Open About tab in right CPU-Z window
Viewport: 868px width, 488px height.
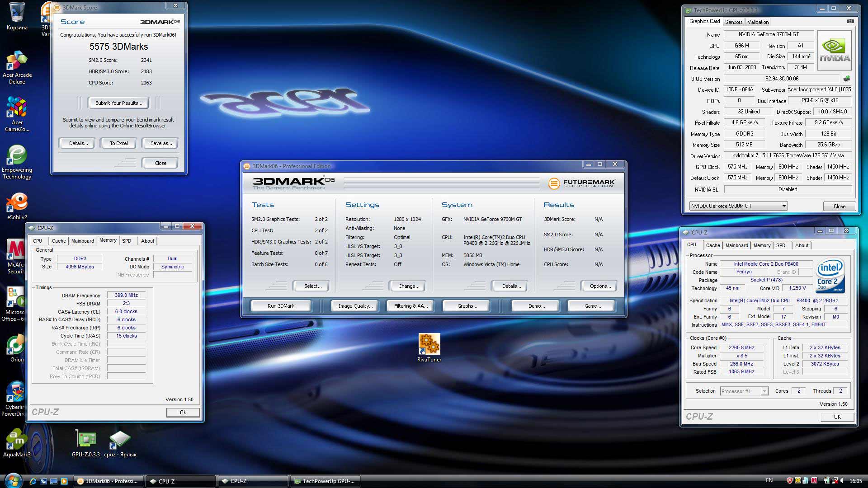click(802, 245)
